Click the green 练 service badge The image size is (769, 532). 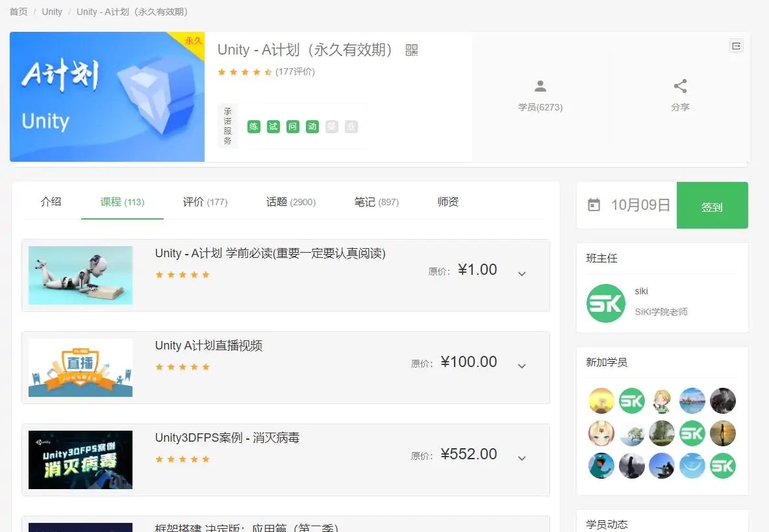pos(253,127)
